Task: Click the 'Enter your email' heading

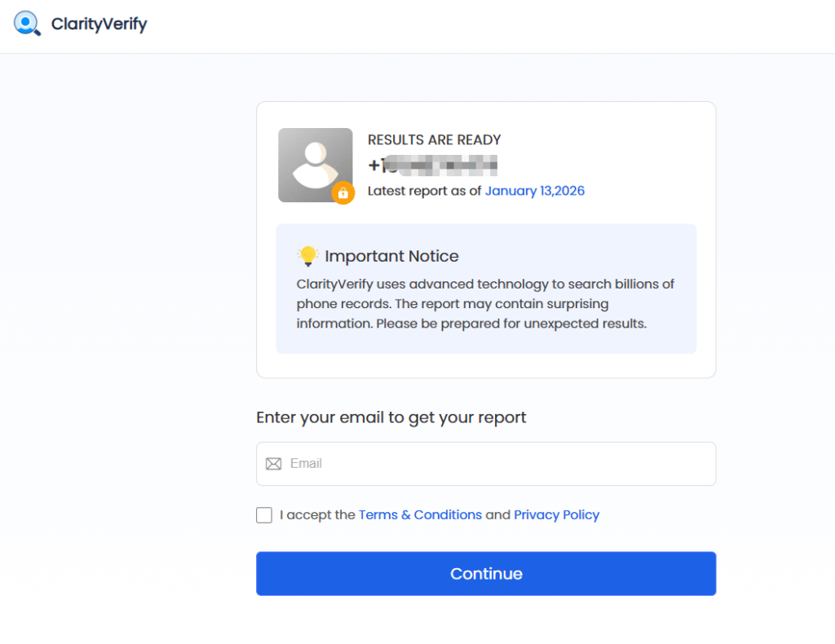Action: click(x=391, y=417)
